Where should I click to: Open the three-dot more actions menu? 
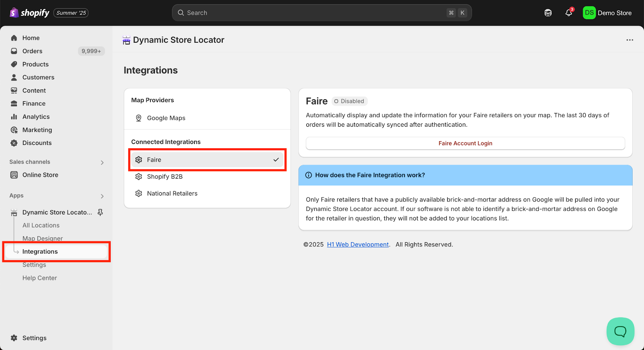coord(630,40)
